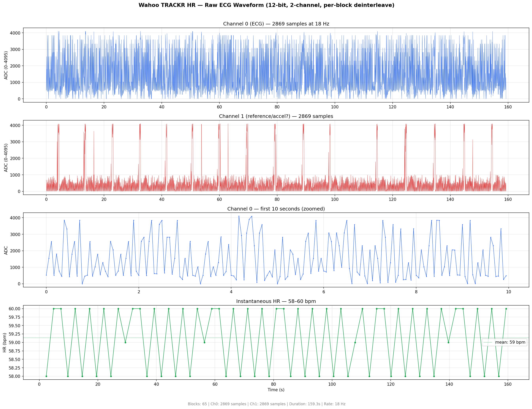The image size is (532, 409).
Task: Click the "8" x-axis tick in zoomed plot
Action: 416,292
